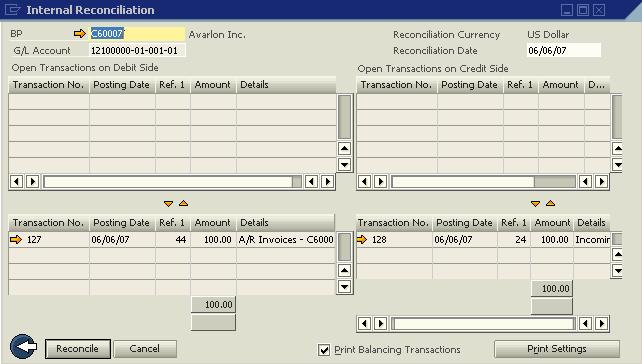
Task: Close the Internal Reconciliation window
Action: 599,10
